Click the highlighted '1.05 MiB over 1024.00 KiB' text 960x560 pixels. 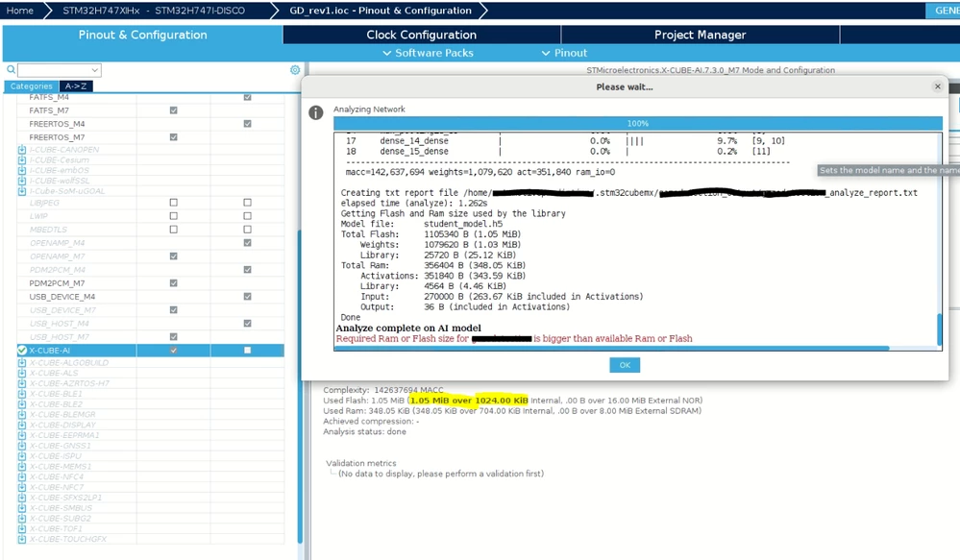[469, 401]
